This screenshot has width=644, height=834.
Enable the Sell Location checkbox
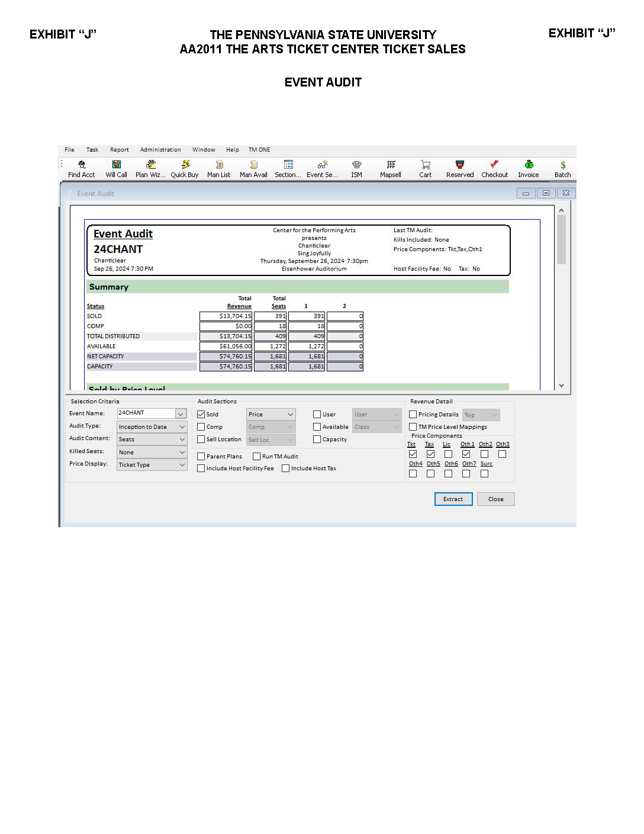pos(201,440)
